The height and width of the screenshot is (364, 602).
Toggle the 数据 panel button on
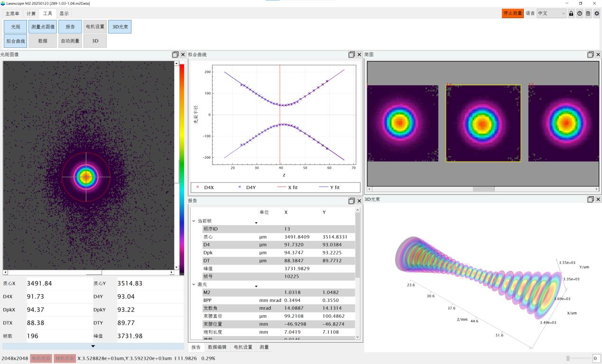coord(43,41)
